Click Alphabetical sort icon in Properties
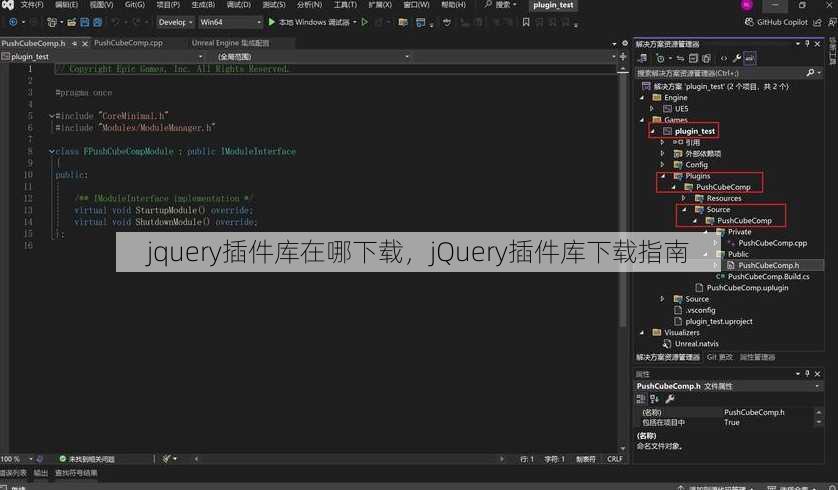 pyautogui.click(x=655, y=399)
